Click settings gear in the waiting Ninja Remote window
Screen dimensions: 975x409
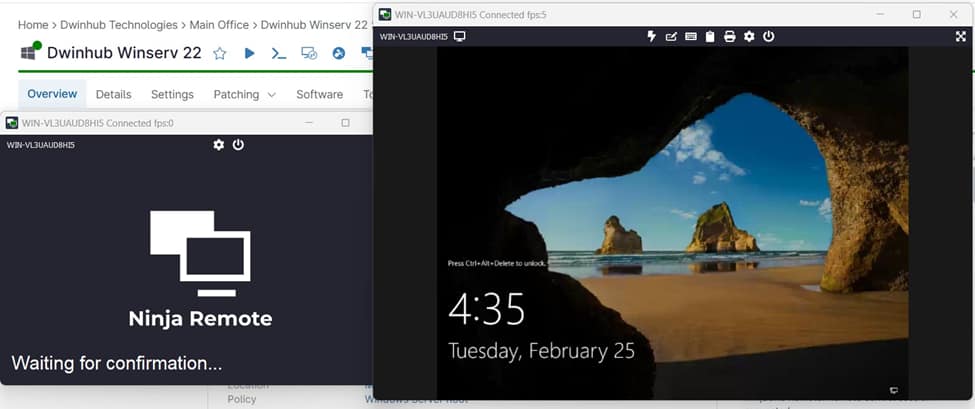click(219, 145)
